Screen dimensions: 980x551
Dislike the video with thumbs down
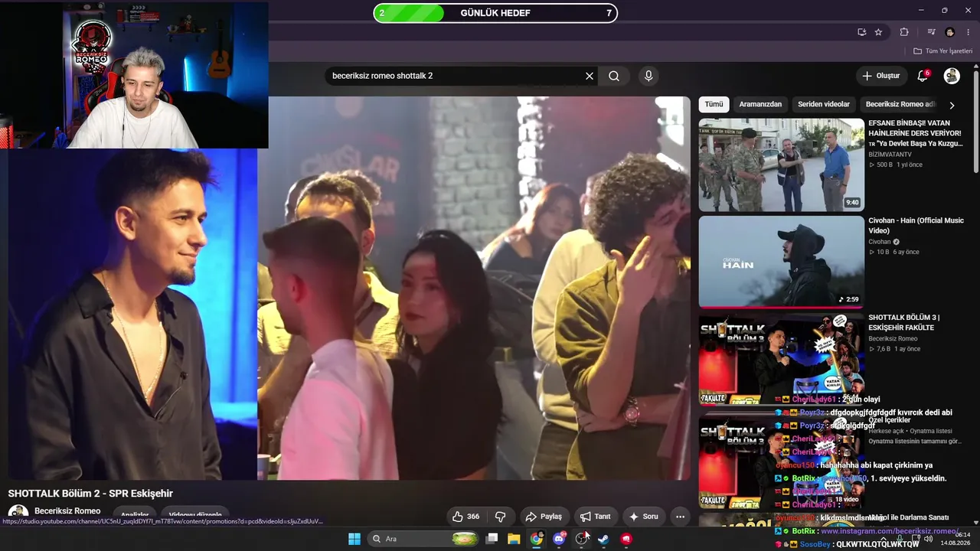pyautogui.click(x=501, y=517)
